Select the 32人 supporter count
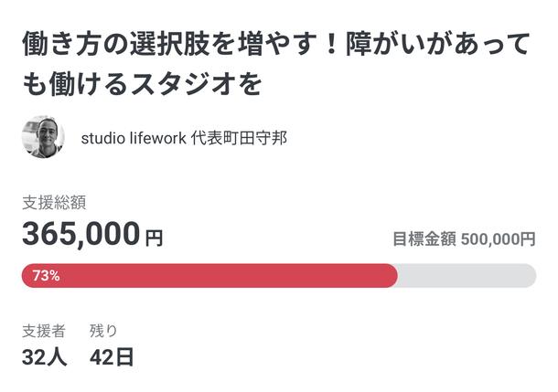558x392 pixels. (x=45, y=357)
